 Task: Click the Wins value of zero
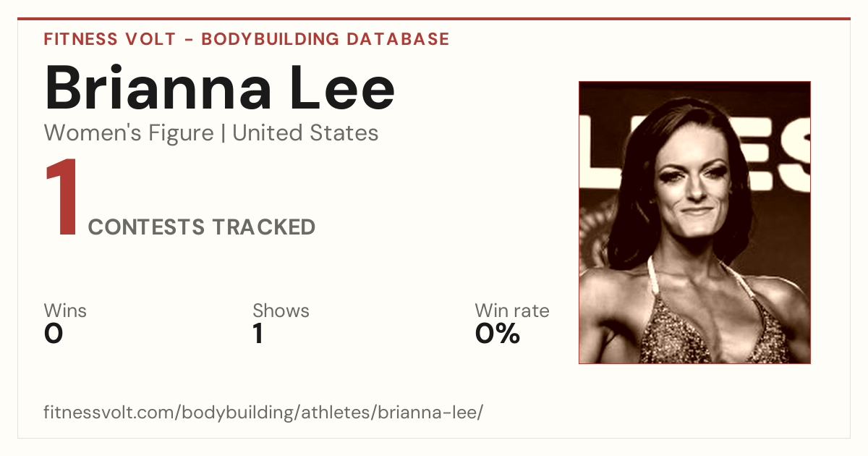(54, 334)
